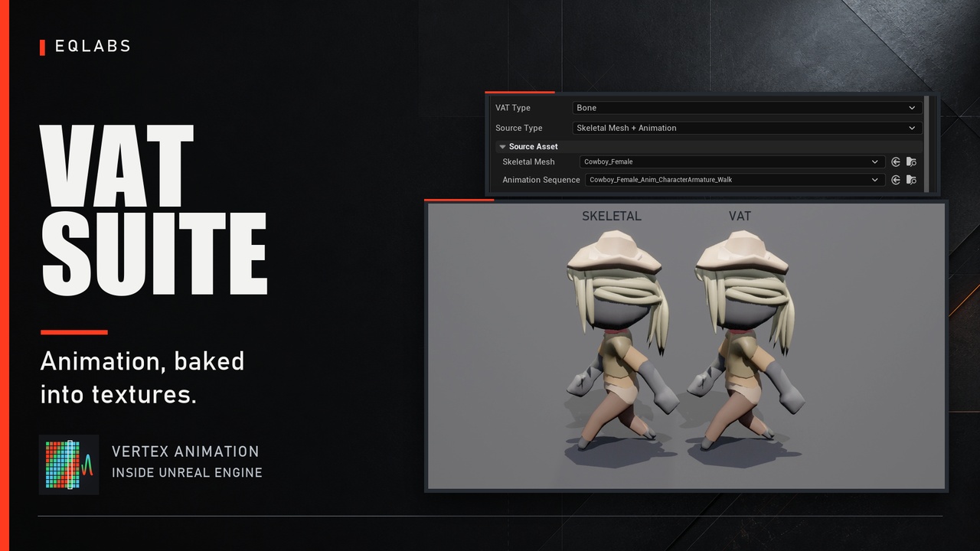The height and width of the screenshot is (551, 980).
Task: Click the "EQLABS" brand text
Action: point(93,47)
